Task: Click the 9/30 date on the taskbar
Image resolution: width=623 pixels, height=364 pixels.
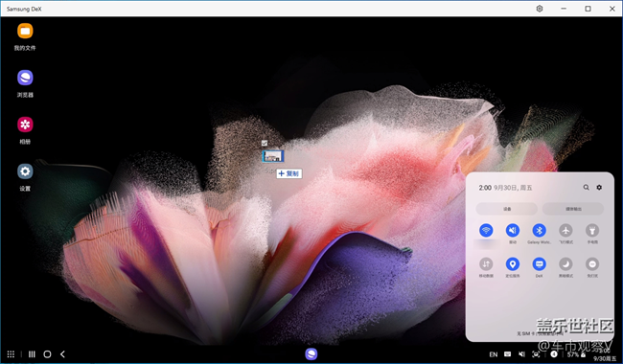Action: (x=605, y=358)
